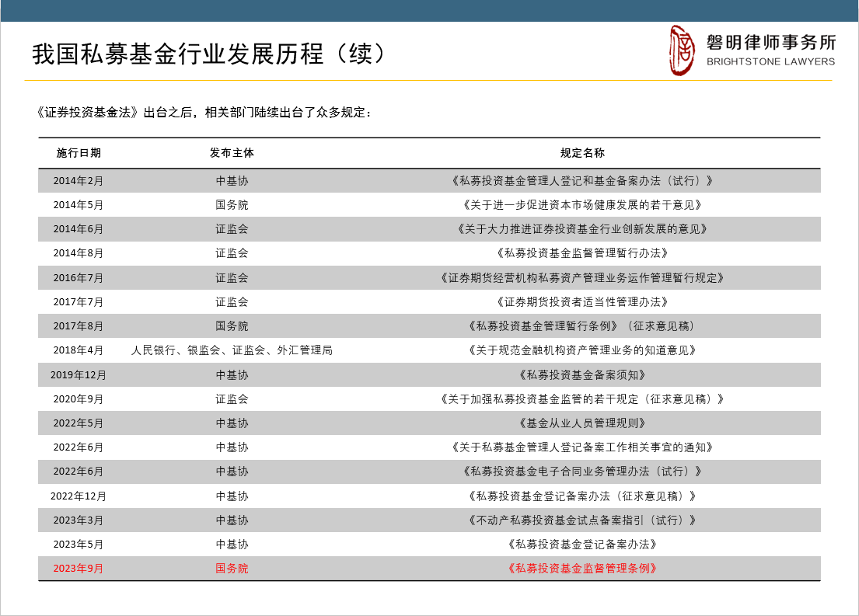The width and height of the screenshot is (859, 616).
Task: Select 《私募投资基金登记备案办法》 in 2023年5月 row
Action: 582,545
